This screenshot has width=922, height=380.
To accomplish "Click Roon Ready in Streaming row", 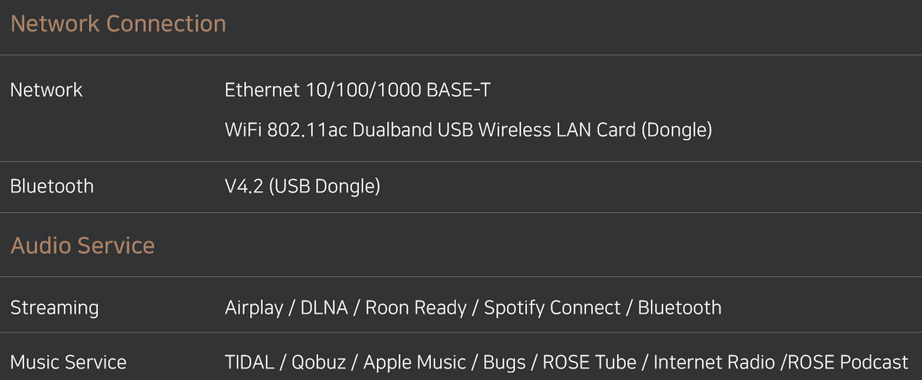I will pos(416,308).
